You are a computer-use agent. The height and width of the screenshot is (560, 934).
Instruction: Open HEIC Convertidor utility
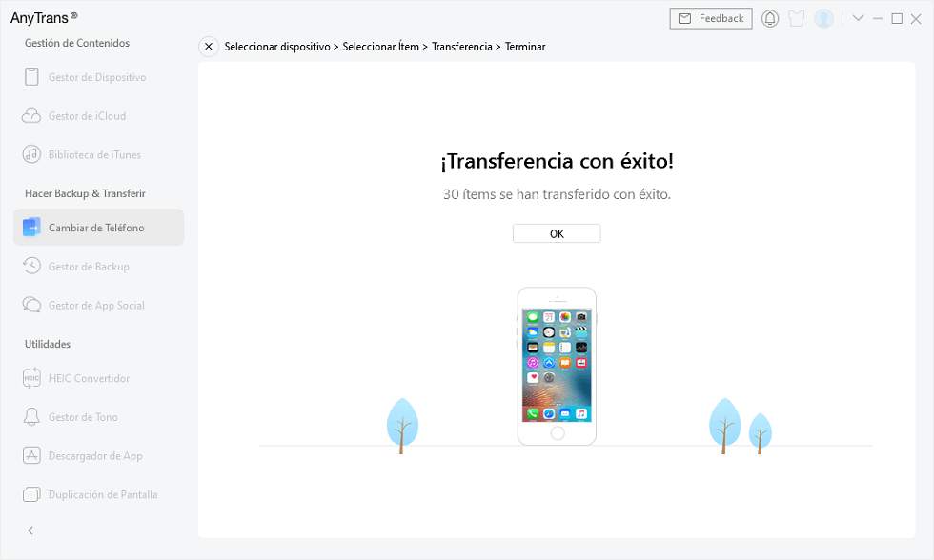point(98,378)
